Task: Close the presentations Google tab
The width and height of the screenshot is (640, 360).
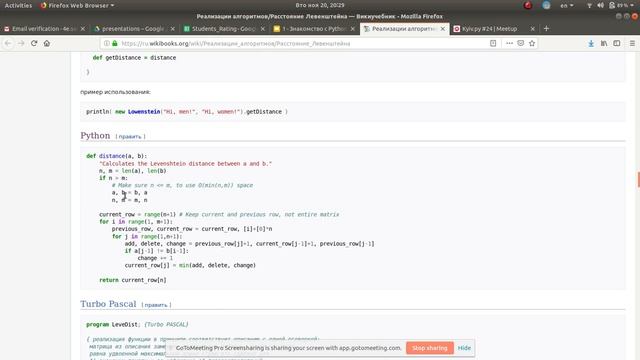Action: tap(173, 29)
